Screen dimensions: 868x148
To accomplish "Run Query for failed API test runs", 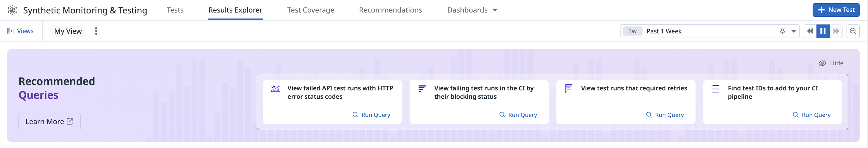I will (x=371, y=115).
